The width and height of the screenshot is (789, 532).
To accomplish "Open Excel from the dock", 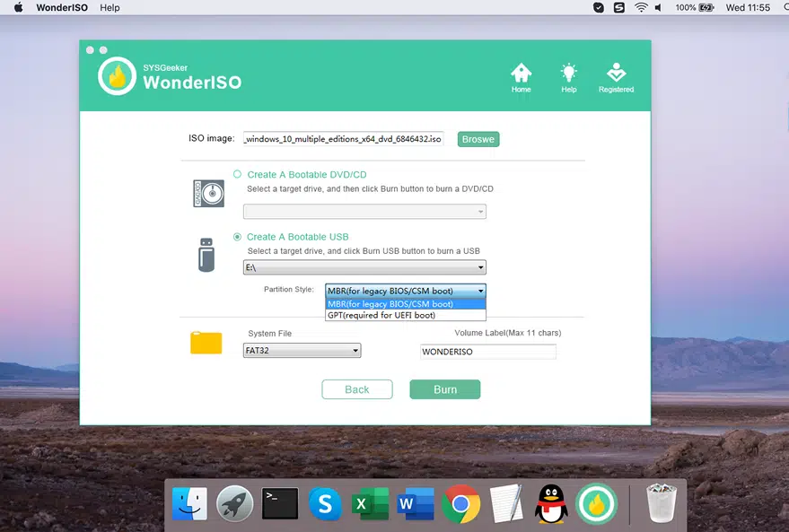I will 371,503.
